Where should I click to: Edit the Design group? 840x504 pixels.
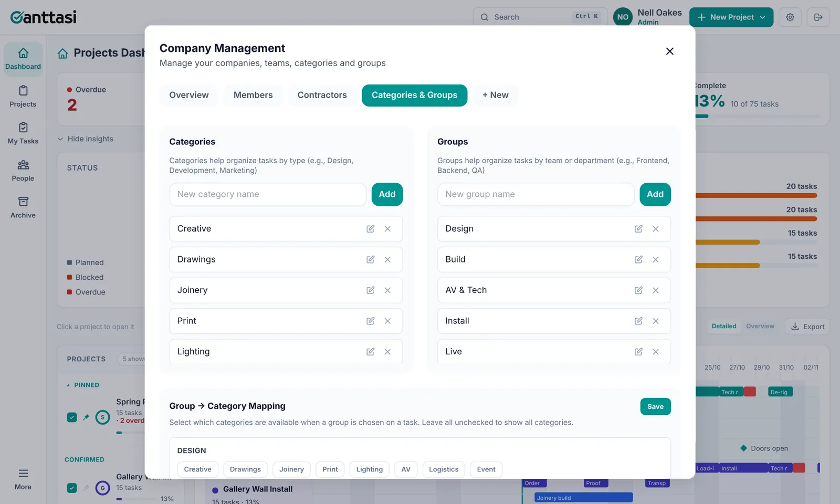point(638,229)
